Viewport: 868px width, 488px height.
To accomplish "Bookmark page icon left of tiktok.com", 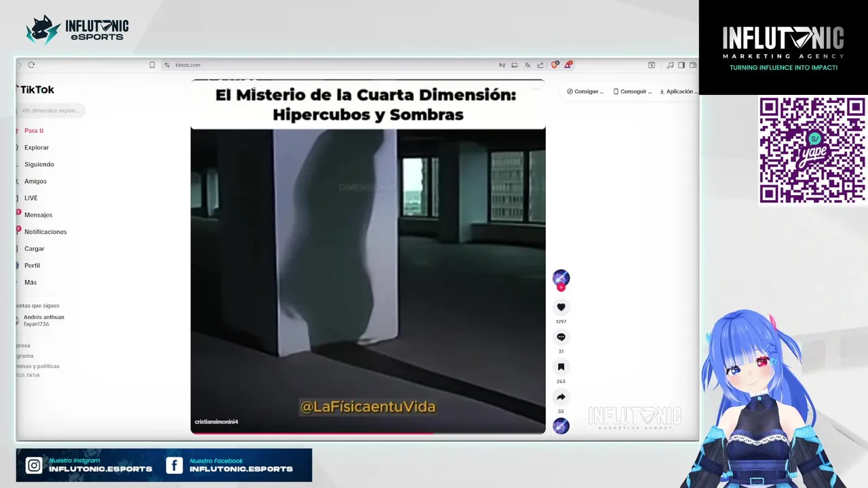I will click(x=152, y=65).
